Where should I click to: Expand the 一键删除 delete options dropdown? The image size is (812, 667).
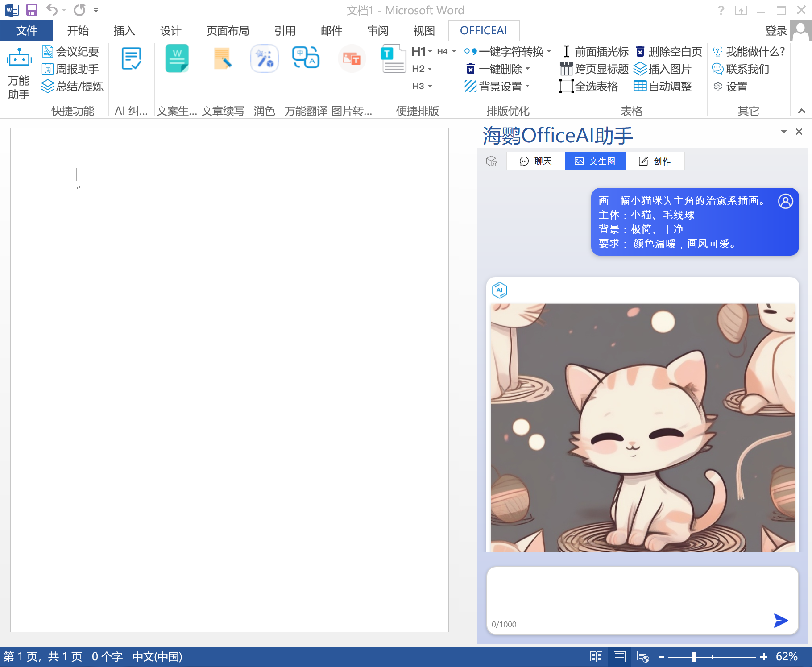[x=529, y=69]
